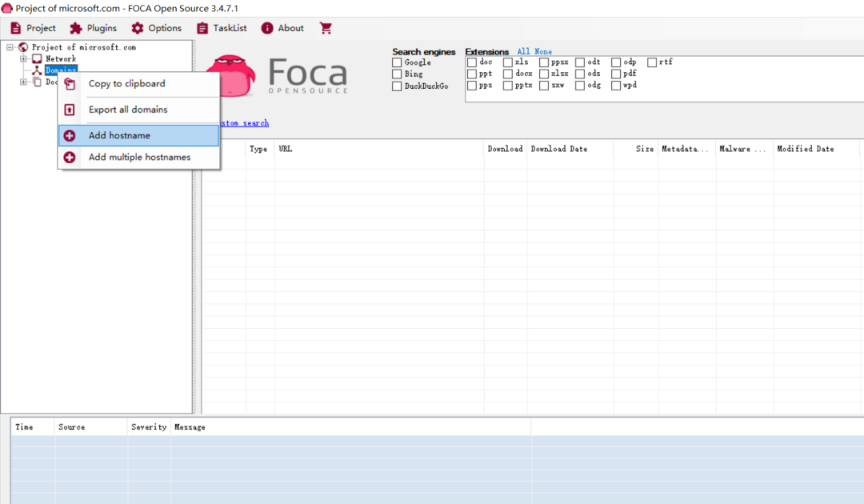
Task: Check the docx extension box
Action: pos(508,74)
